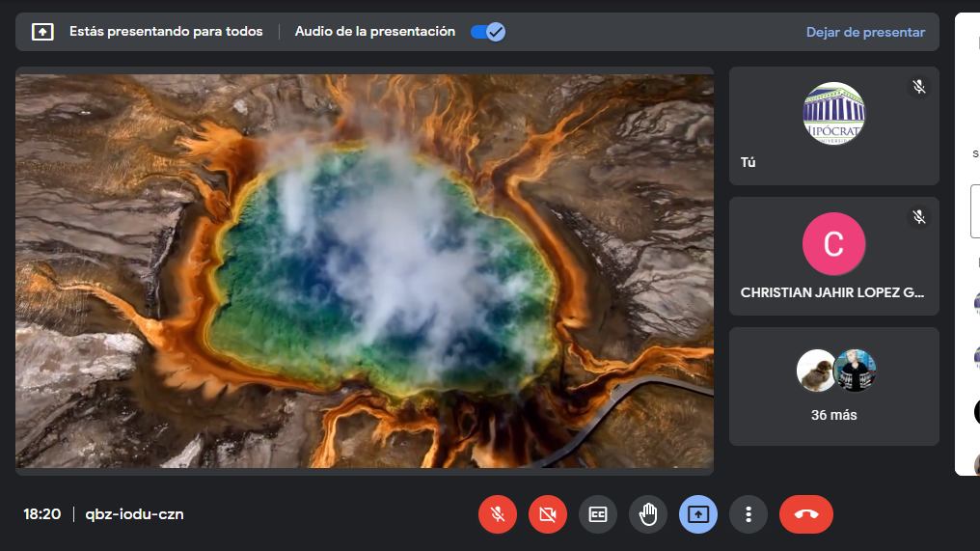Hang up with the red leave call button
This screenshot has height=551, width=980.
pos(806,514)
